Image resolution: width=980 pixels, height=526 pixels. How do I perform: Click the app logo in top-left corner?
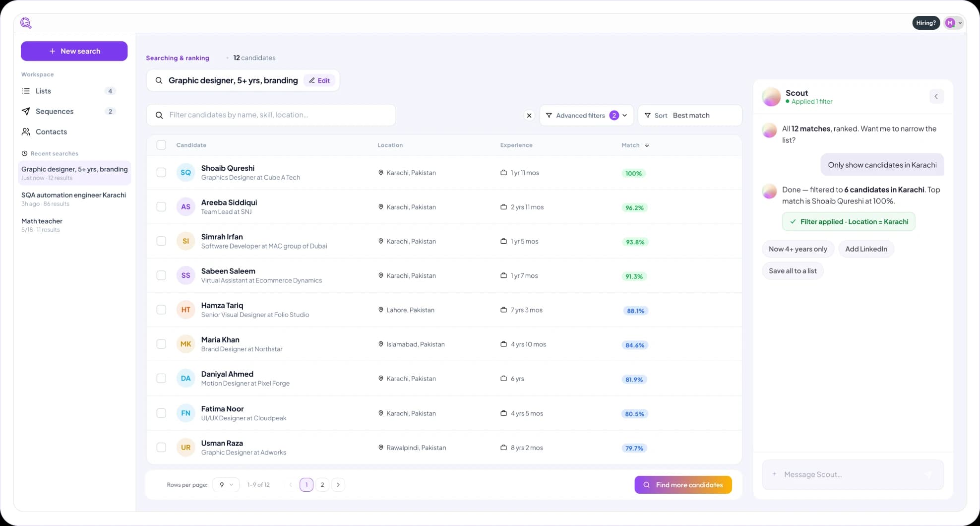coord(26,23)
